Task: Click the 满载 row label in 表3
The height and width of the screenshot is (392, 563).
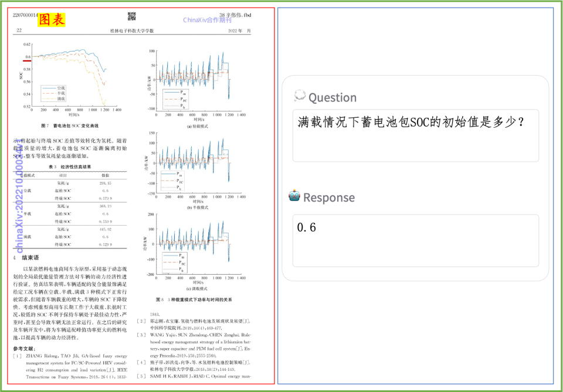Action: click(x=28, y=237)
